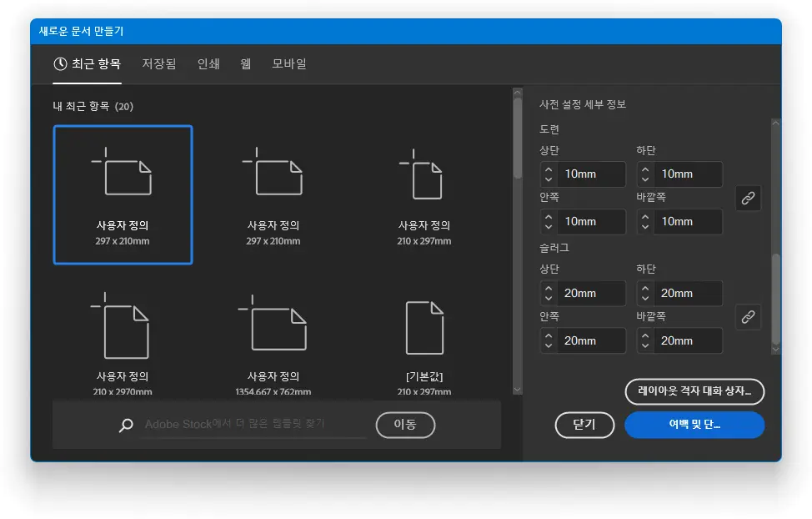The width and height of the screenshot is (812, 519).
Task: Open the 인쇄 tab
Action: [208, 63]
